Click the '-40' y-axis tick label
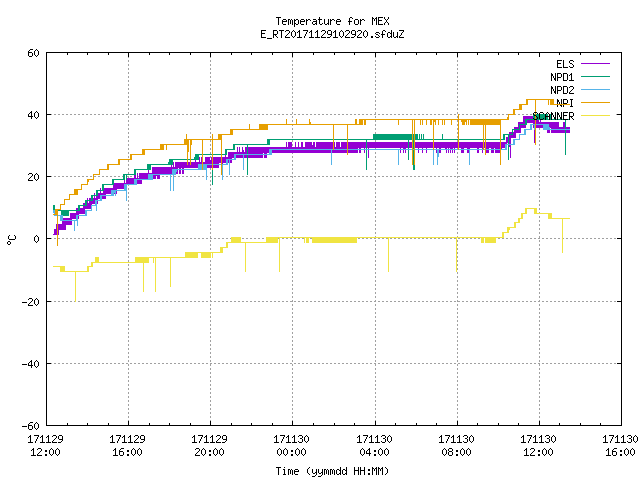This screenshot has height=480, width=640. [x=31, y=364]
